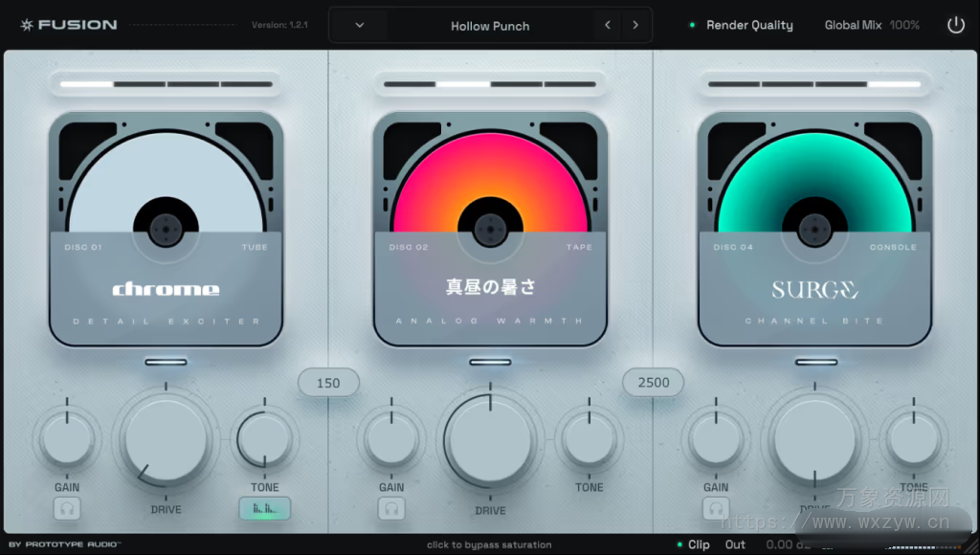Click the Hollow Punch preset name
This screenshot has width=980, height=555.
click(x=490, y=26)
